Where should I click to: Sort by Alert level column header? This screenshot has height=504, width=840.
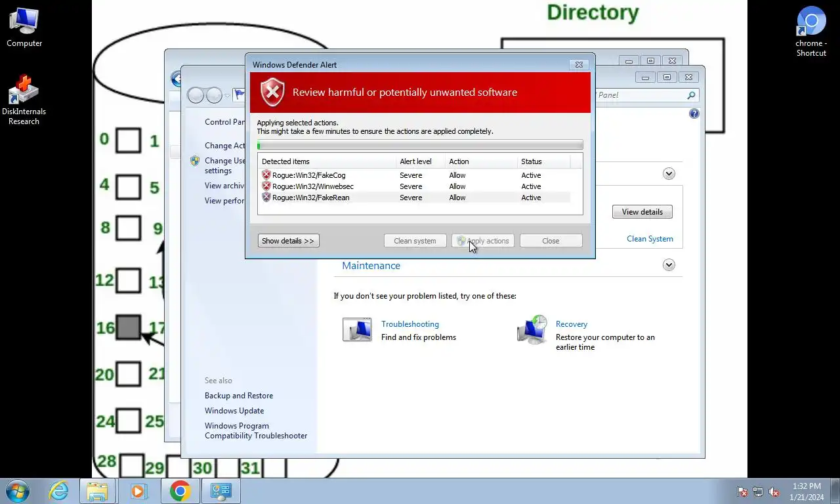[420, 161]
